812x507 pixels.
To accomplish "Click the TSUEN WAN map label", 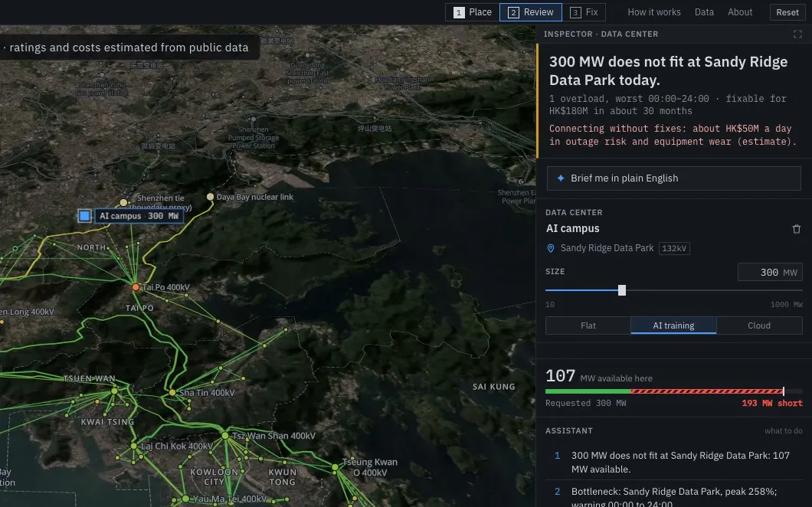I will click(x=90, y=378).
